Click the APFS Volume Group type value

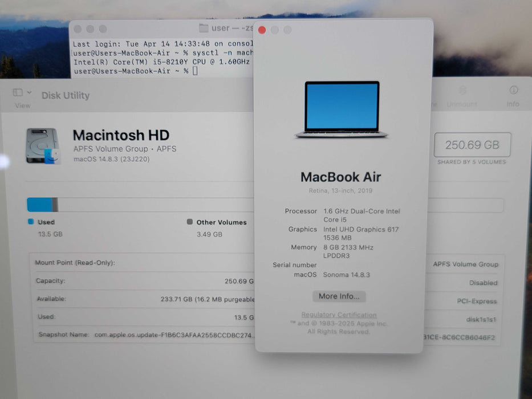click(x=465, y=264)
